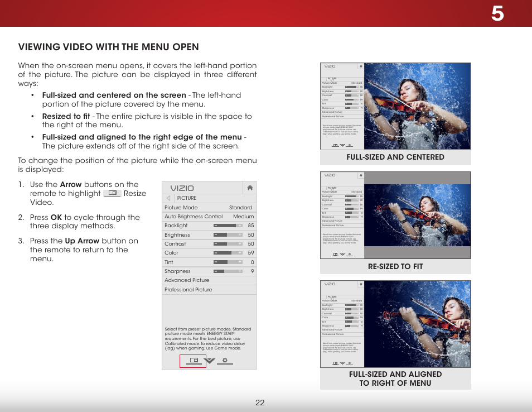Click 'FULL-SIZED AND ALIGNED TO RIGHT OF MENU' caption
Viewport: 532px width, 412px height.
click(x=395, y=379)
